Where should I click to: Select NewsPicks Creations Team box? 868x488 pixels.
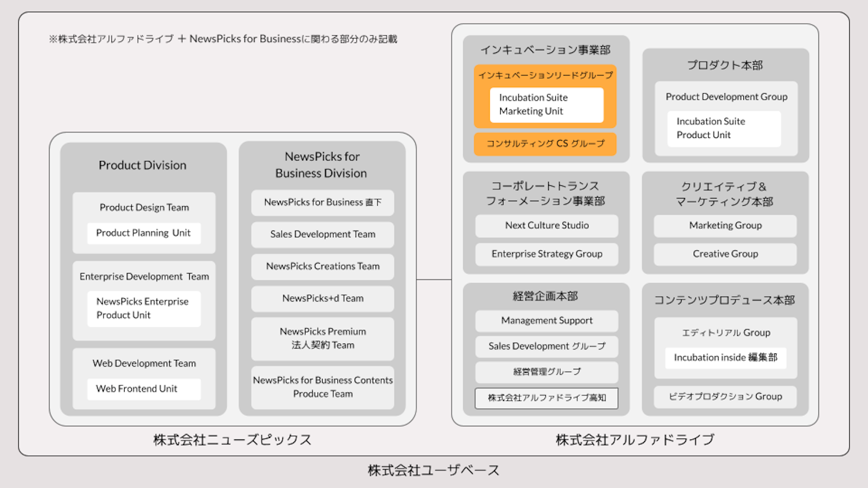323,266
